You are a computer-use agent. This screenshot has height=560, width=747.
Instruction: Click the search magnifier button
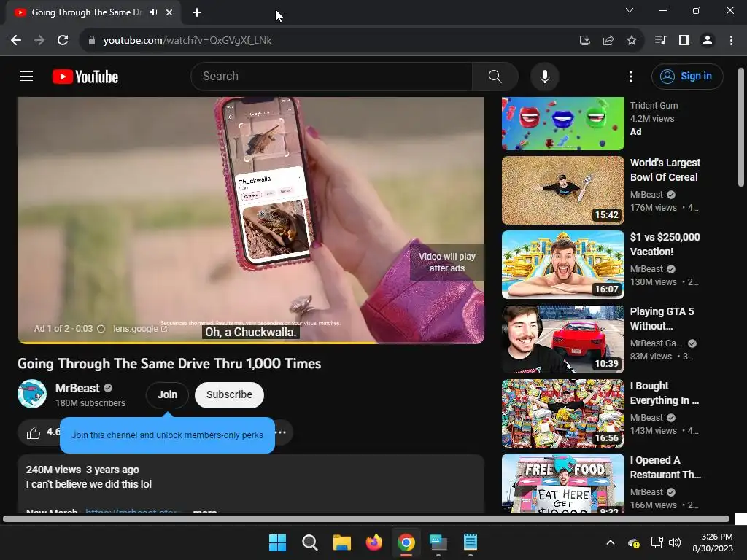pyautogui.click(x=495, y=76)
